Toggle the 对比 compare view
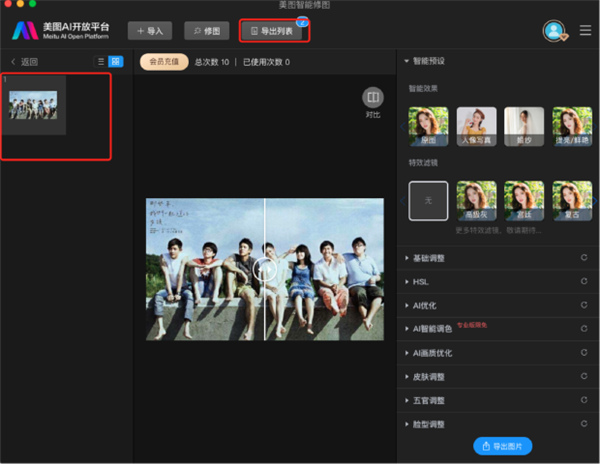Image resolution: width=600 pixels, height=464 pixels. pos(373,103)
